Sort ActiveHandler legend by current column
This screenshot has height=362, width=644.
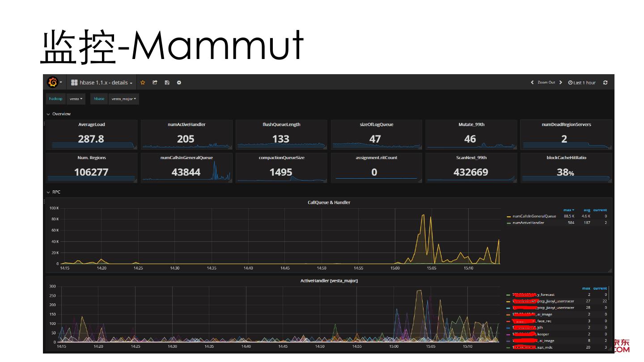[x=600, y=289]
